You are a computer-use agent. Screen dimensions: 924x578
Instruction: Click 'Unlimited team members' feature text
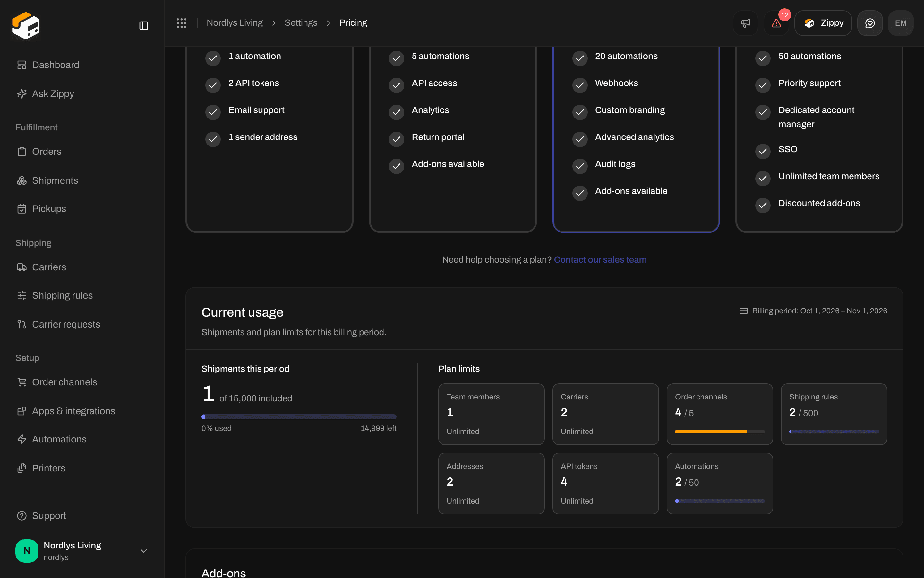coord(828,176)
